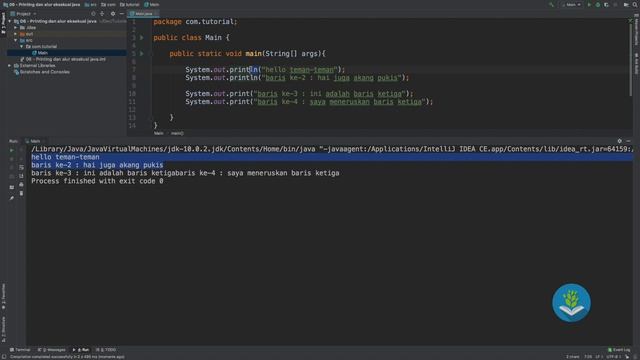
Task: Click the com breadcrumb in navigation bar
Action: pos(108,4)
